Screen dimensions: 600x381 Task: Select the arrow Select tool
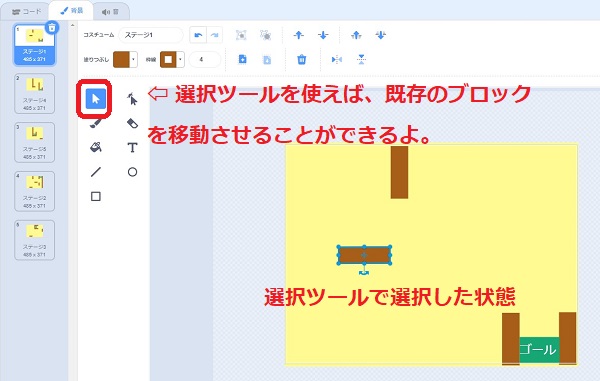click(x=96, y=99)
